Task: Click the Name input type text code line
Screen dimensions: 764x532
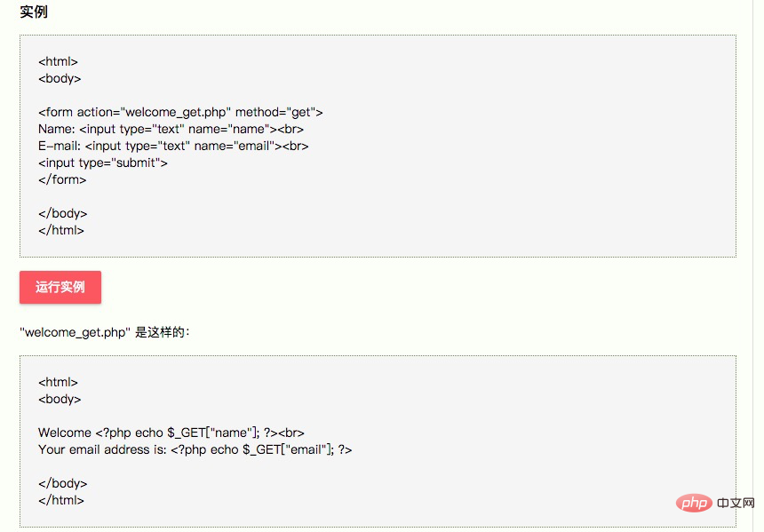Action: [x=171, y=129]
